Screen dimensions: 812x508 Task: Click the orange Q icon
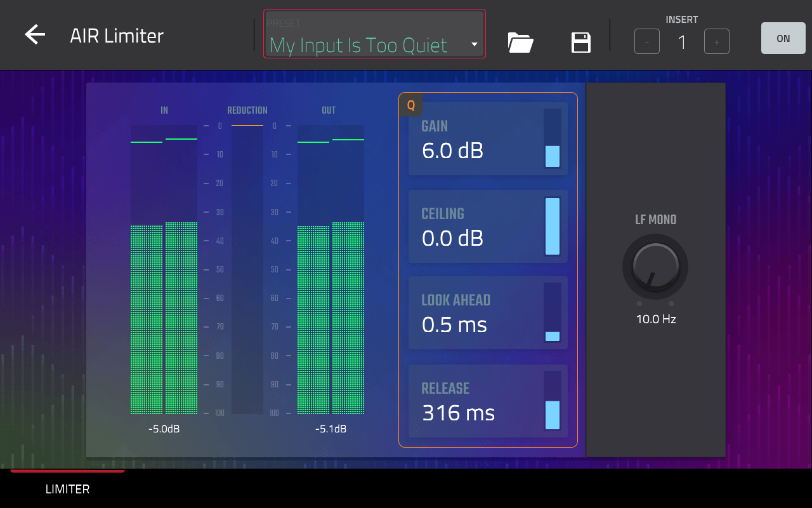click(x=411, y=105)
